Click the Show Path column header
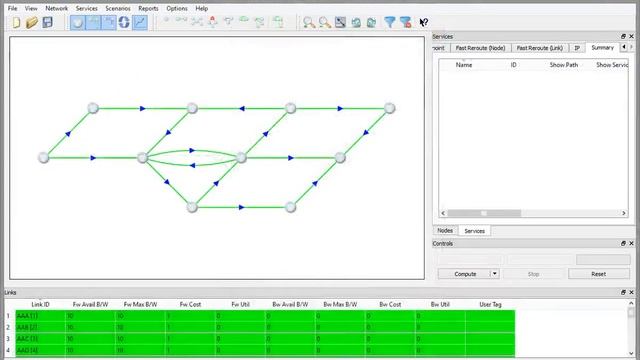This screenshot has width=640, height=360. pos(564,65)
